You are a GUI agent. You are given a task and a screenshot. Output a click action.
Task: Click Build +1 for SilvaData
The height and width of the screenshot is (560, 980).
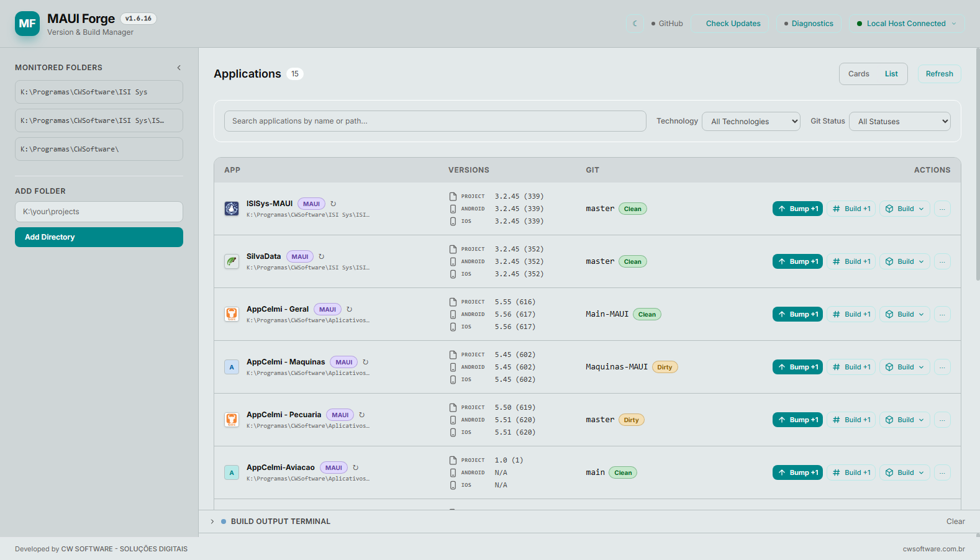tap(851, 261)
